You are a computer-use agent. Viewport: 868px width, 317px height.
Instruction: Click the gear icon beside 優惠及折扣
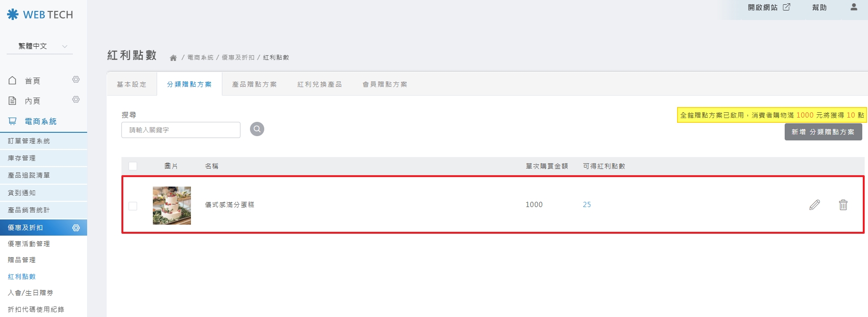(76, 228)
